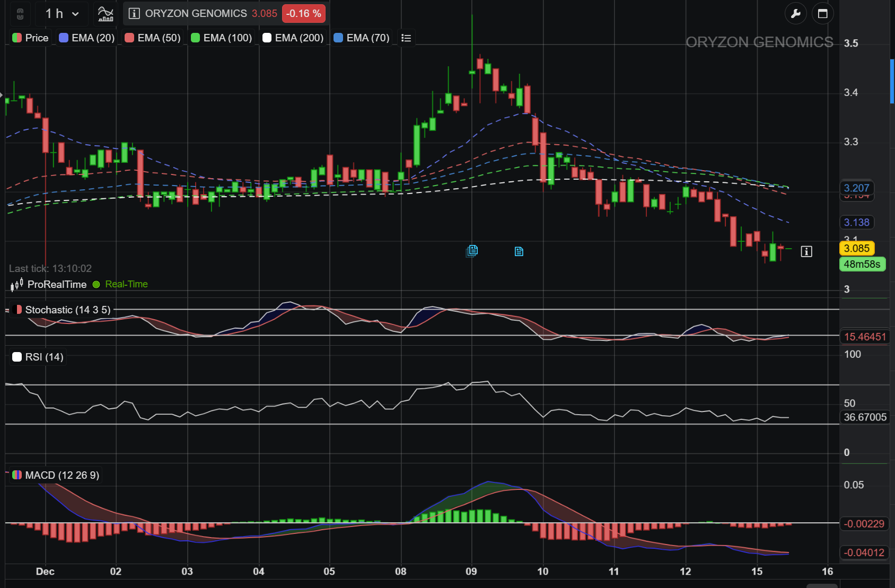Click the window layout icon top right
The height and width of the screenshot is (588, 895).
point(822,14)
